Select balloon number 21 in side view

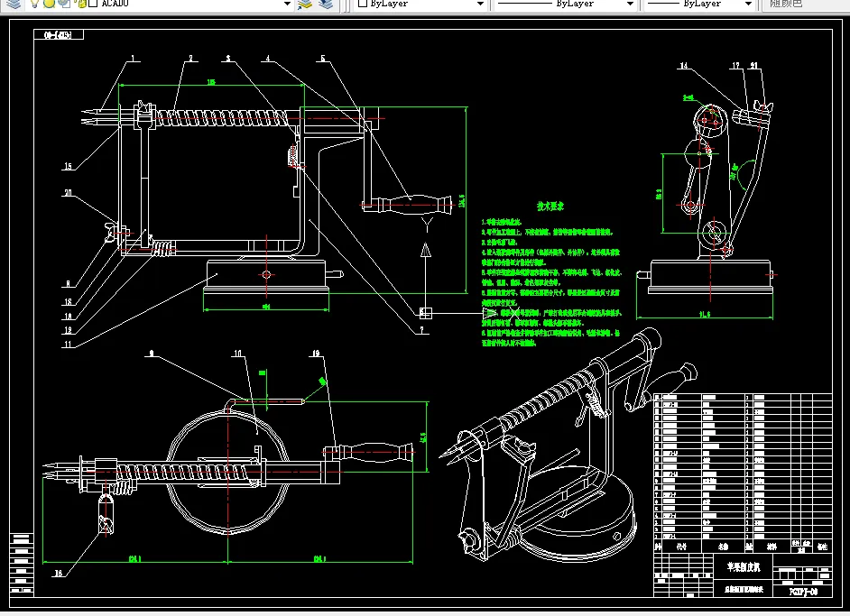(754, 66)
